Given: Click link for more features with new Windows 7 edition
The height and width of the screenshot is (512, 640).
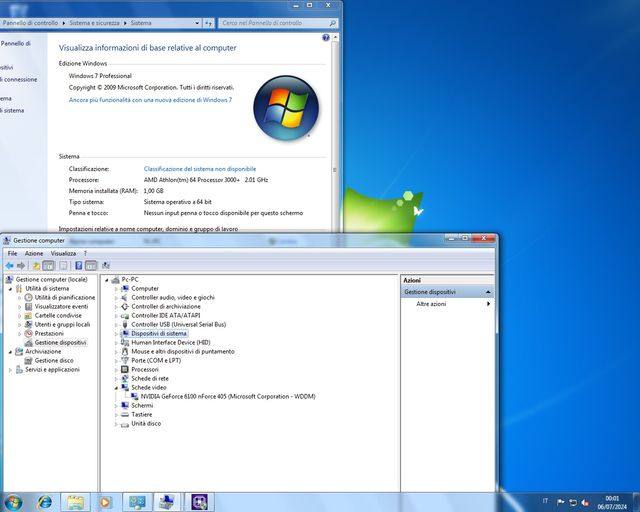Looking at the screenshot, I should click(150, 100).
